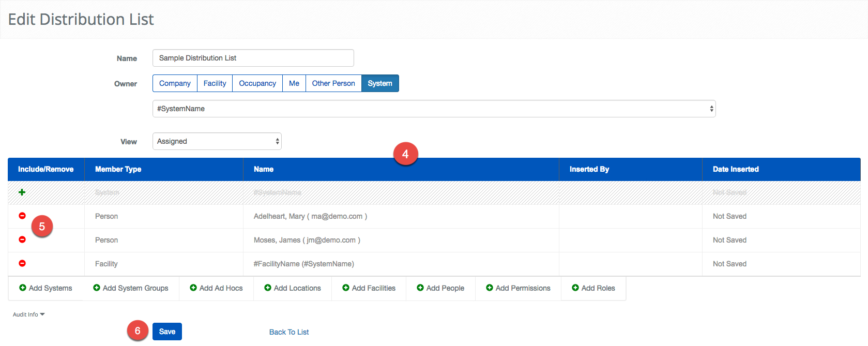
Task: Choose the Me owner option
Action: click(294, 83)
